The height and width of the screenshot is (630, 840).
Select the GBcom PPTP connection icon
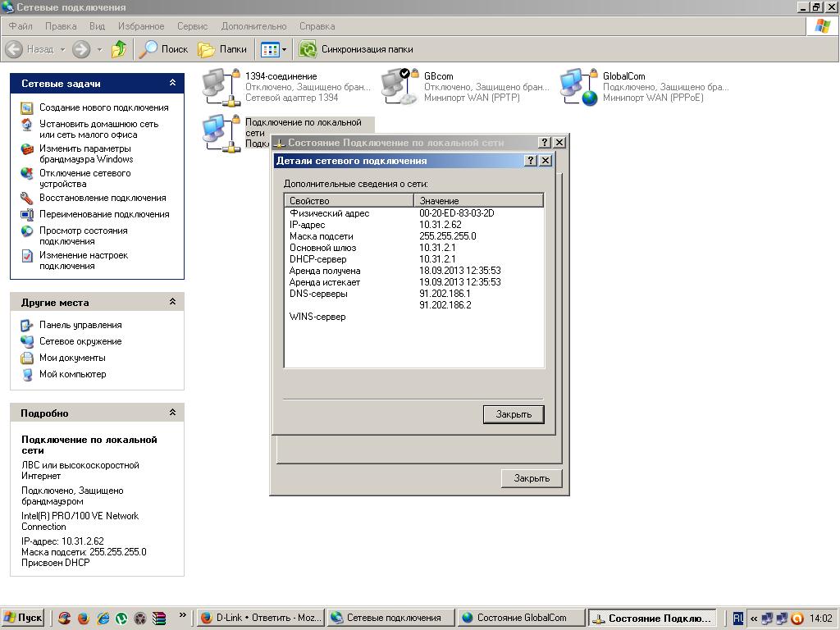399,87
